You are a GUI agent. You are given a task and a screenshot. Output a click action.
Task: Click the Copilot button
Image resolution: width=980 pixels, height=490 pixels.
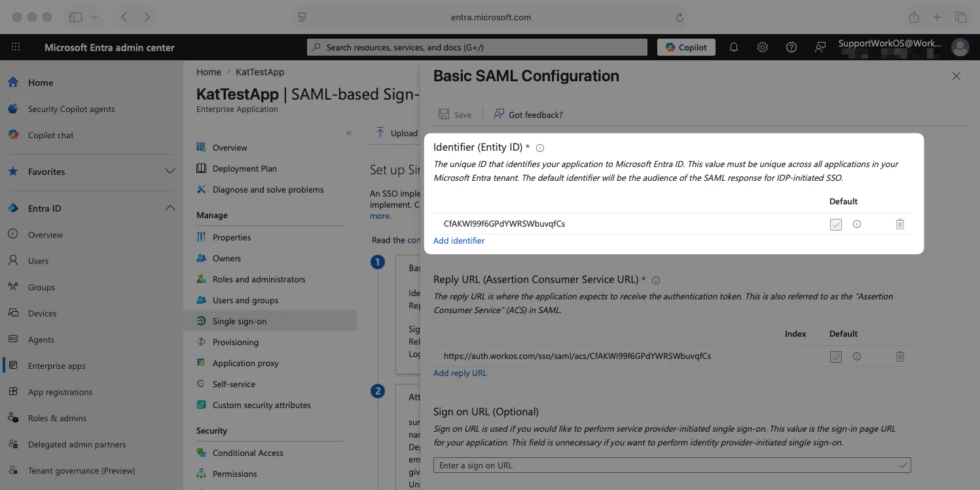pyautogui.click(x=686, y=47)
